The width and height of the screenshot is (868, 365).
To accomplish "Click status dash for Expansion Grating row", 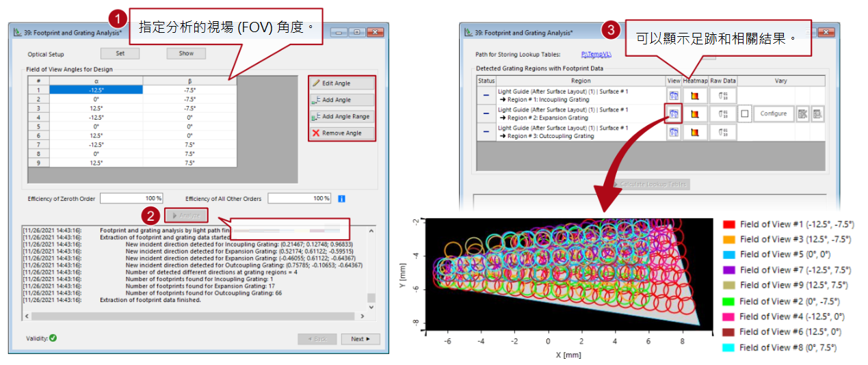I will [486, 113].
